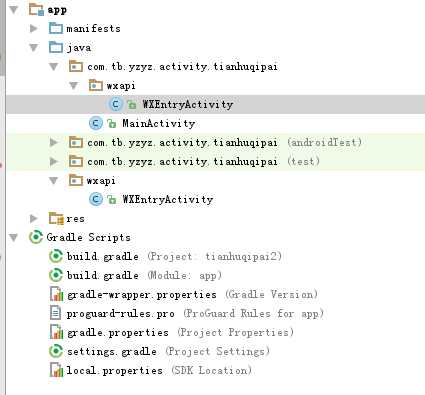Expand the res folder arrow
The height and width of the screenshot is (395, 425).
[33, 219]
